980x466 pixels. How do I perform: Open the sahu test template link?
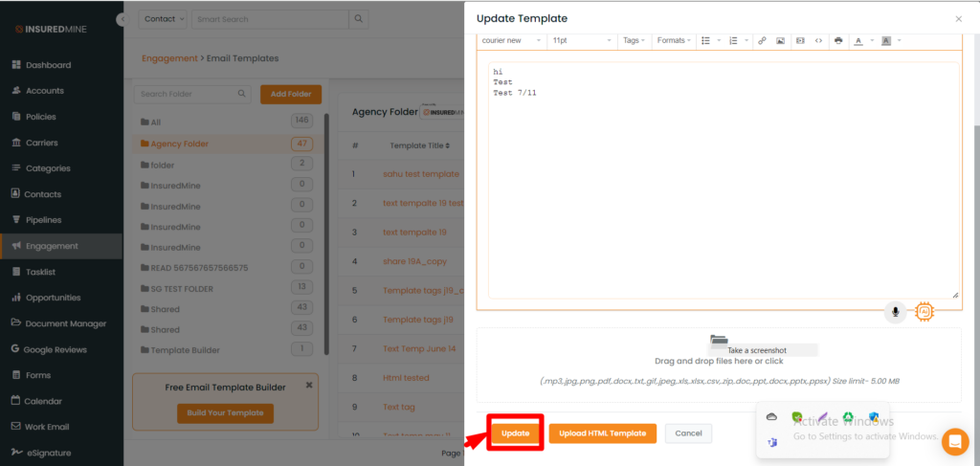click(x=421, y=174)
